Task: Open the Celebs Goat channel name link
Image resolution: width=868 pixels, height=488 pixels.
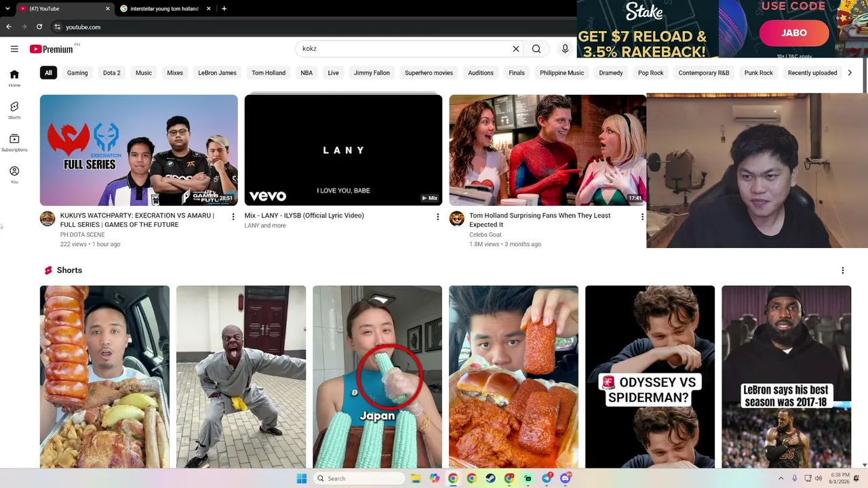Action: pos(486,235)
